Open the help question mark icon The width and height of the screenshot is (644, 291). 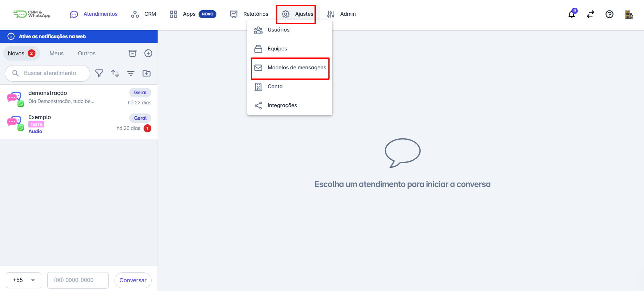tap(609, 14)
